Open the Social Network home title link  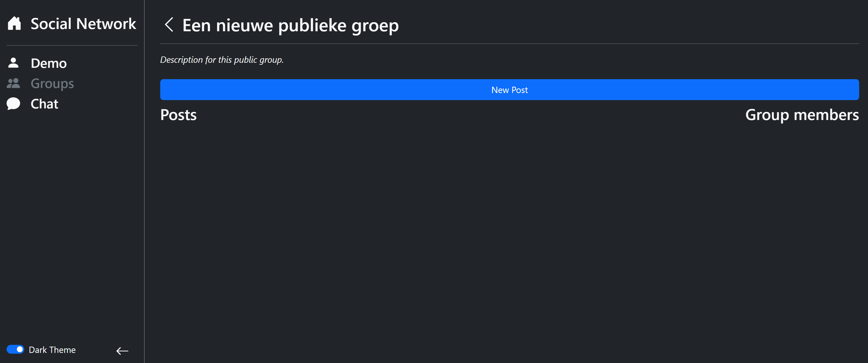pos(83,24)
